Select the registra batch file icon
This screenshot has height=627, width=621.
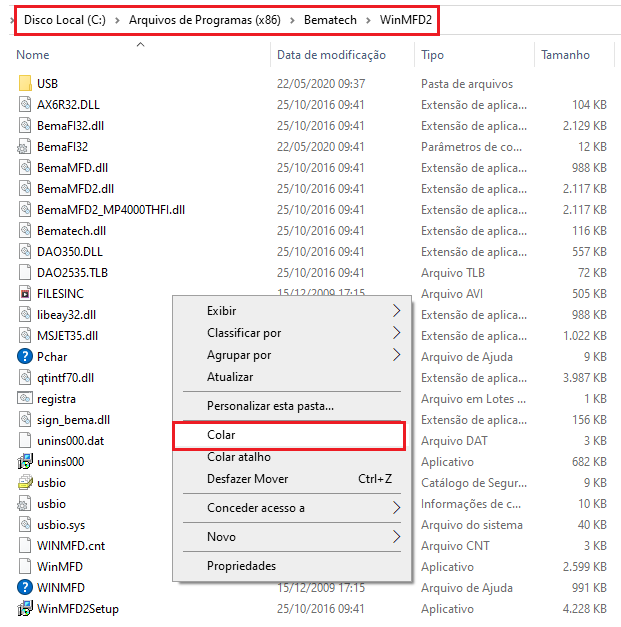[x=25, y=398]
